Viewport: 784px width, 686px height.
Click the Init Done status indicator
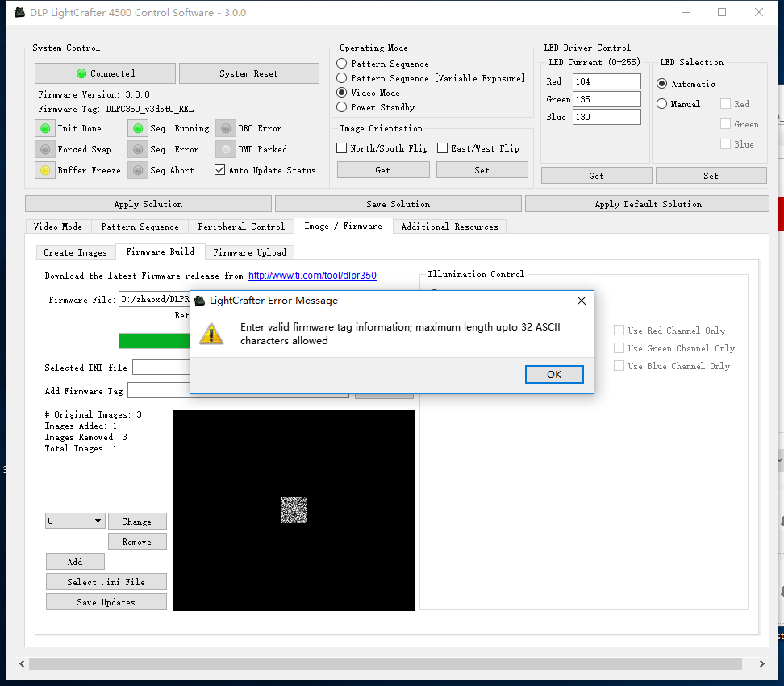46,128
